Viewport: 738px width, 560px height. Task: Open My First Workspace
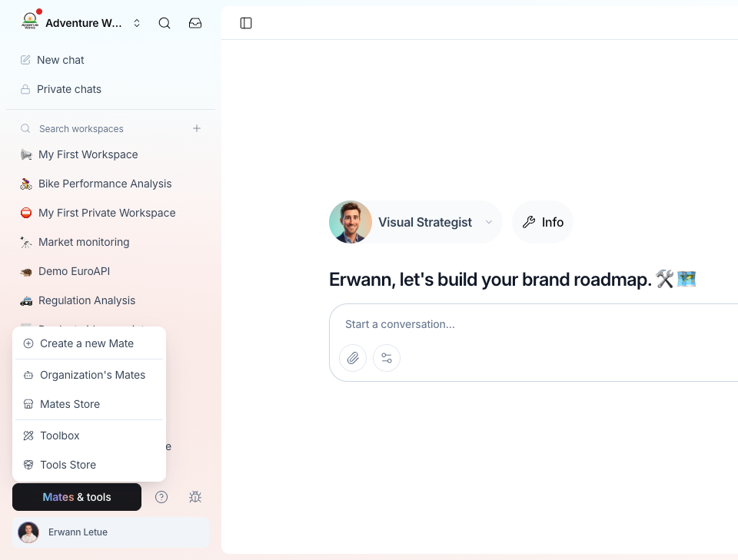coord(111,154)
